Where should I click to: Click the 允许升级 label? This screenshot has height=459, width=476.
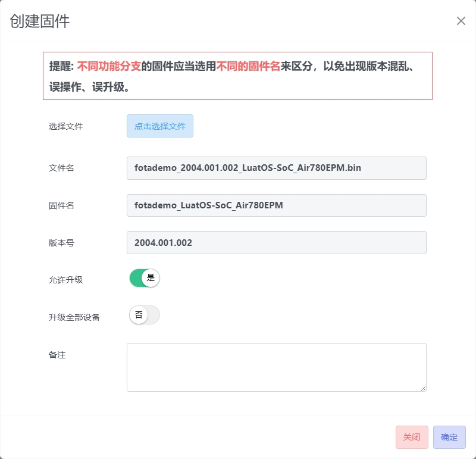[x=65, y=280]
